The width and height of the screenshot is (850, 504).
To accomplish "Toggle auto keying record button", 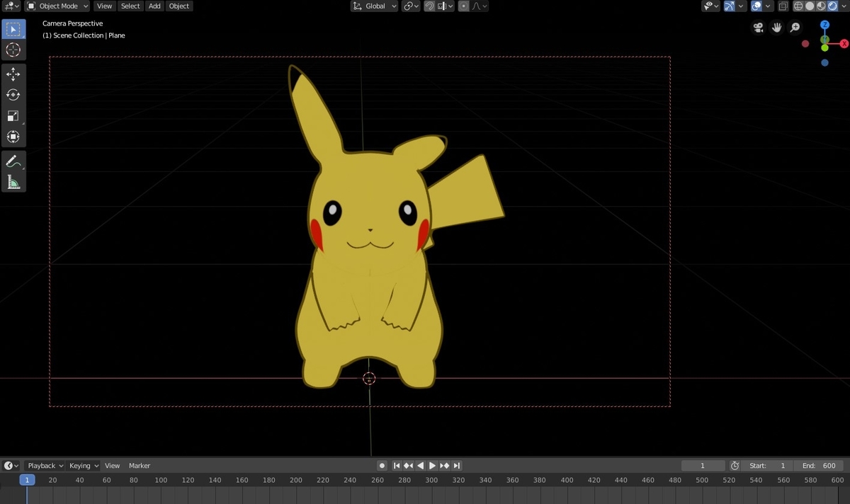I will tap(382, 466).
